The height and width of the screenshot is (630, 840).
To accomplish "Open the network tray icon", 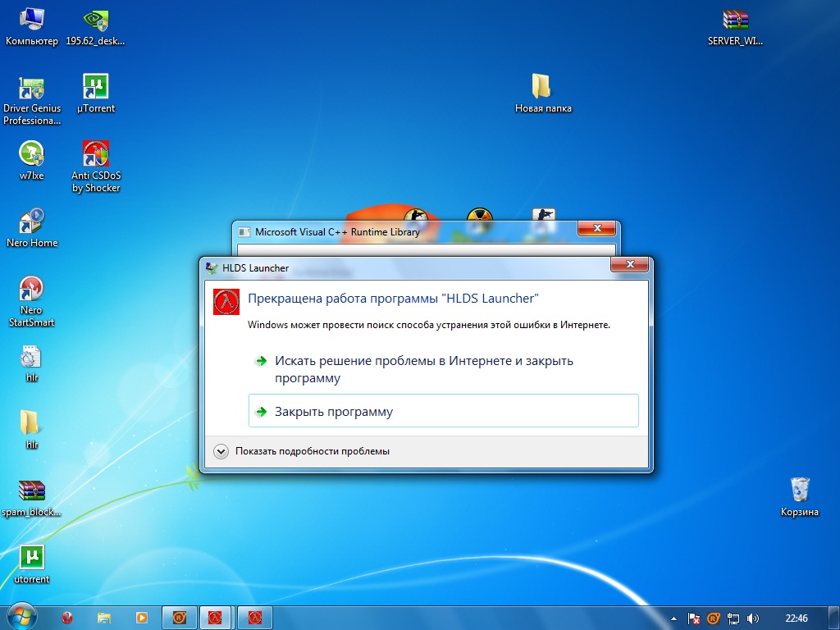I will (x=733, y=619).
